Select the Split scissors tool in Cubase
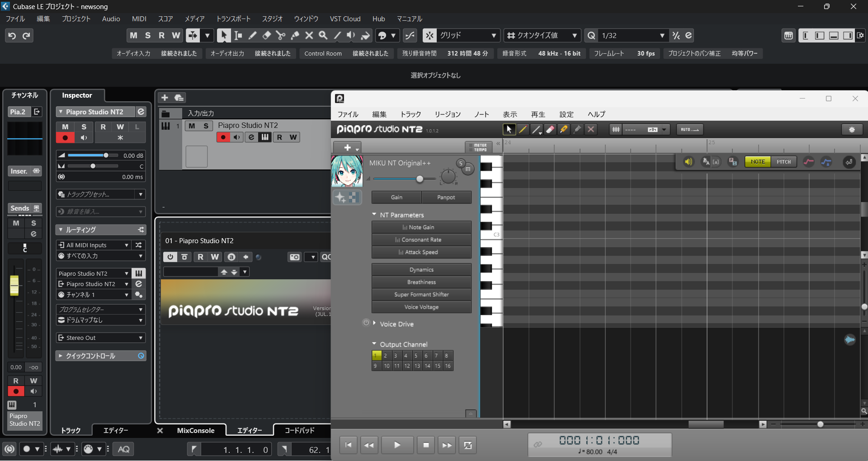The width and height of the screenshot is (868, 461). click(x=280, y=35)
